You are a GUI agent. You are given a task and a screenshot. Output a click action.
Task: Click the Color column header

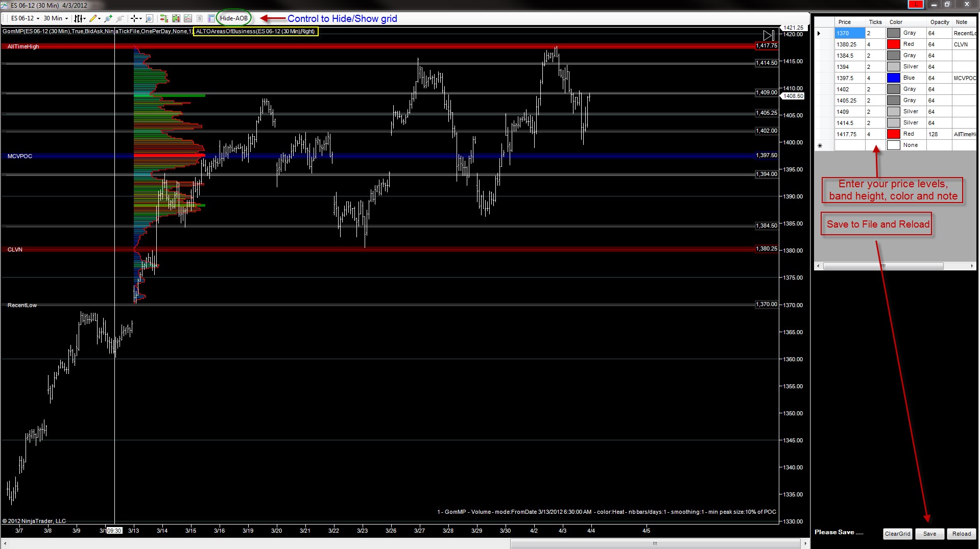point(906,22)
